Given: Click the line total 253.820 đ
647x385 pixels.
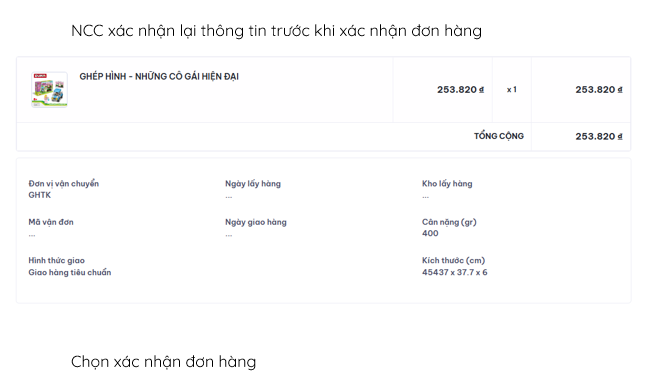Looking at the screenshot, I should click(599, 90).
